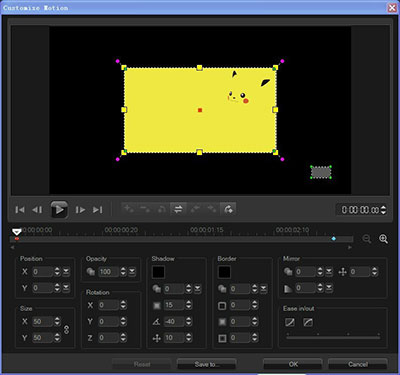Click the Rotation Z input field

coord(108,338)
